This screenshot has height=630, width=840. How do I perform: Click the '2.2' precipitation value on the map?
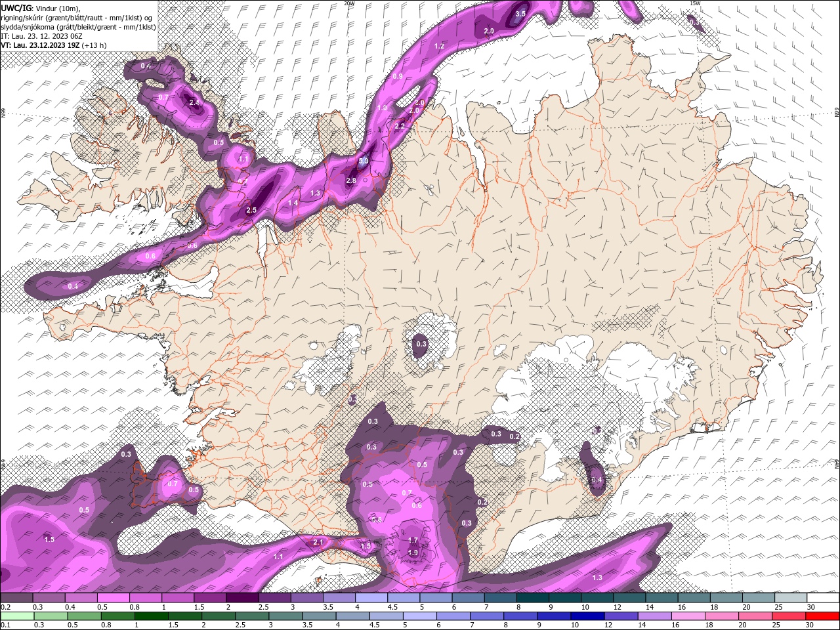[400, 126]
